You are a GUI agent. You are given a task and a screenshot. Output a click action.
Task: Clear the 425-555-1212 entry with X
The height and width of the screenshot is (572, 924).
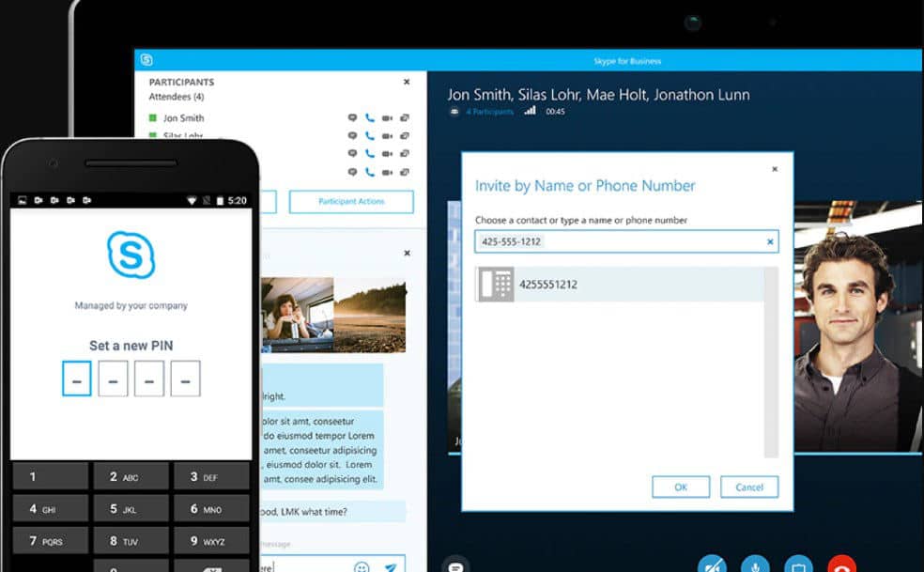pos(770,241)
